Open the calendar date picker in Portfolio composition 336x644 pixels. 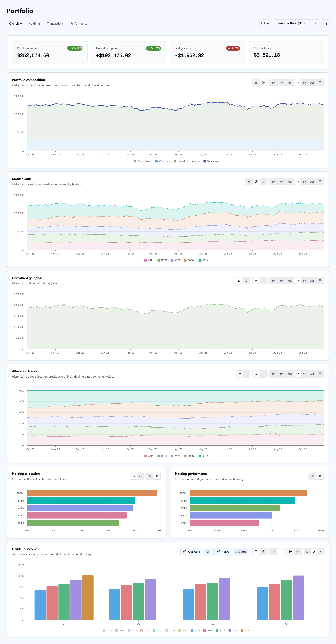320,82
